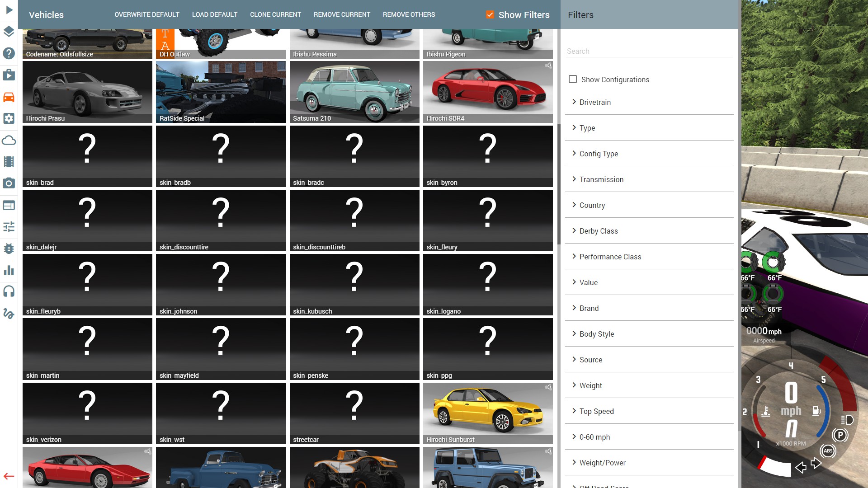Select the skin_penske placeholder tile
868x488 pixels.
(x=354, y=349)
